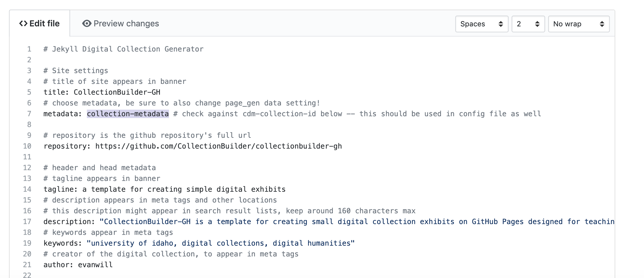Click the repository GitHub URL on line 10
This screenshot has width=644, height=278.
218,146
